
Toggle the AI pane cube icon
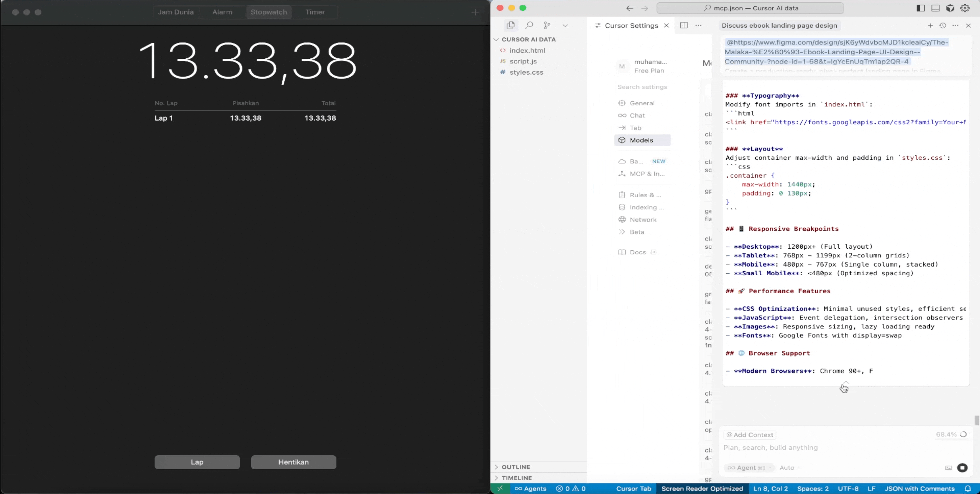point(950,8)
